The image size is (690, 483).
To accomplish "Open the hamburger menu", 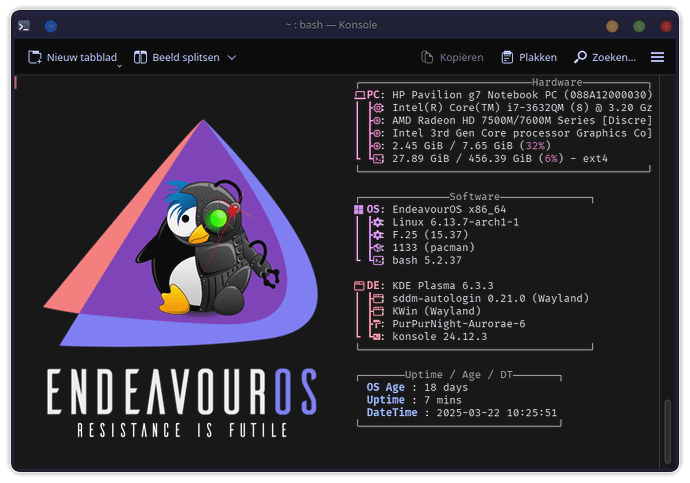I will (x=657, y=57).
